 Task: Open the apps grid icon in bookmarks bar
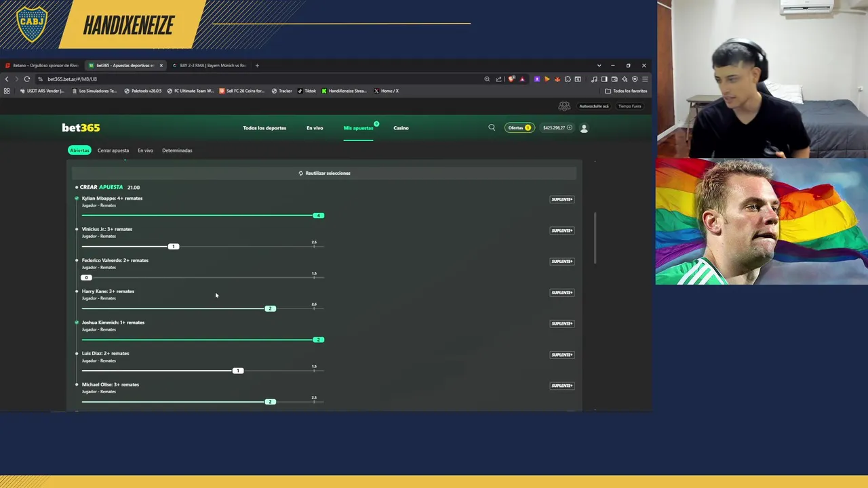(x=7, y=91)
